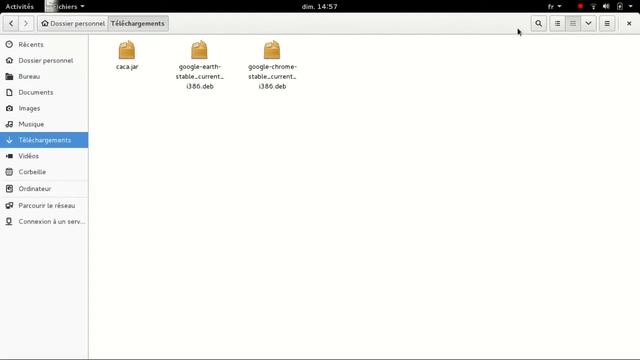This screenshot has width=640, height=360.
Task: Open Dossier personnel in the sidebar
Action: 44,60
